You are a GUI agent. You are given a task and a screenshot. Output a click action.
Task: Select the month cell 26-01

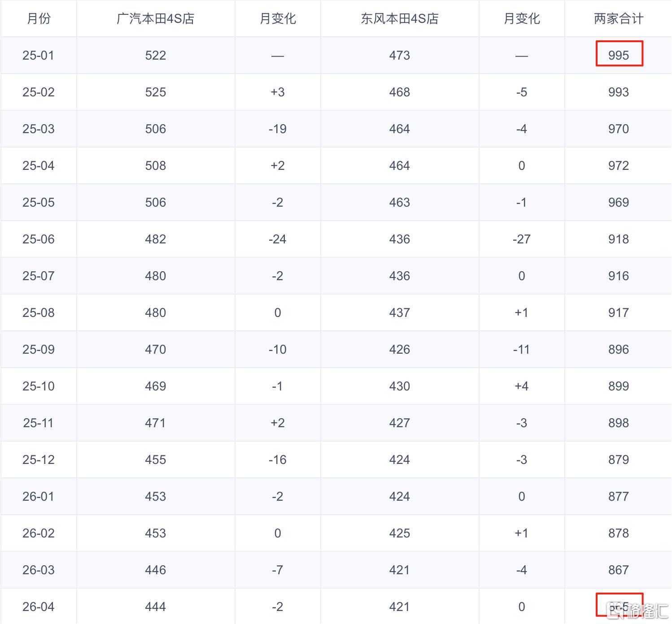(x=39, y=496)
